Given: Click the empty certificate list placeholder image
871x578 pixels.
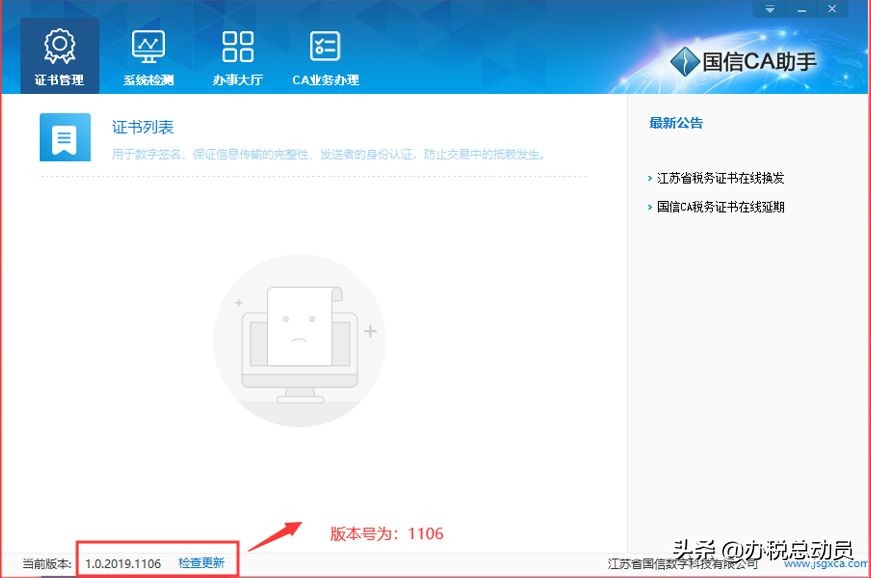Looking at the screenshot, I should coord(300,340).
